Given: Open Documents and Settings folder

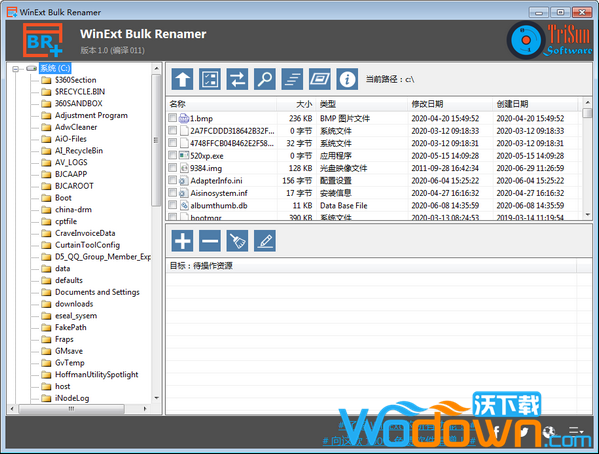Looking at the screenshot, I should [97, 292].
